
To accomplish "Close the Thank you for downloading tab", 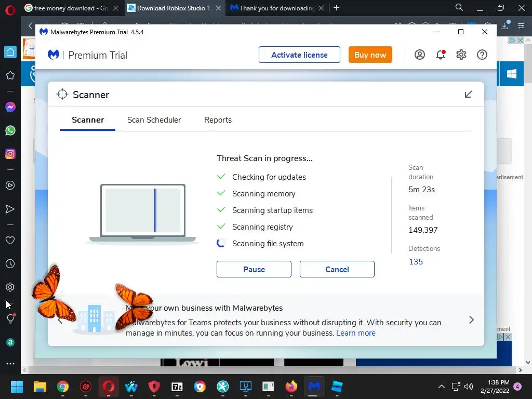I will (321, 8).
